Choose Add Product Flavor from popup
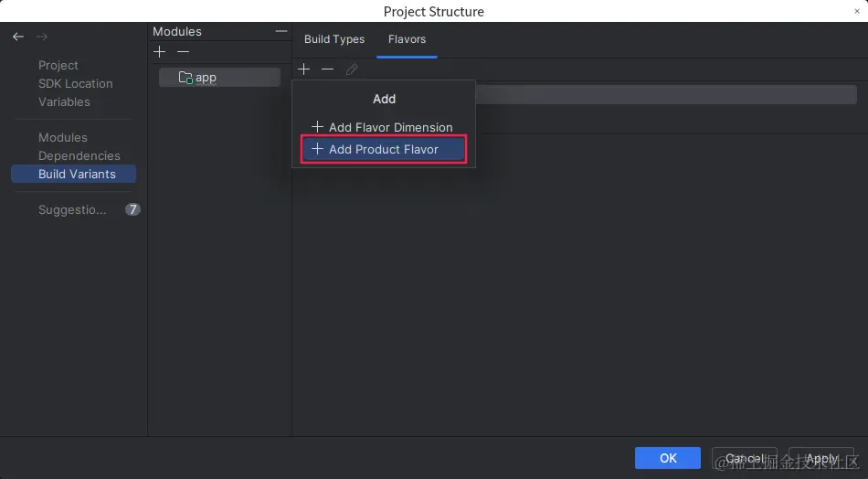This screenshot has height=479, width=868. point(384,149)
